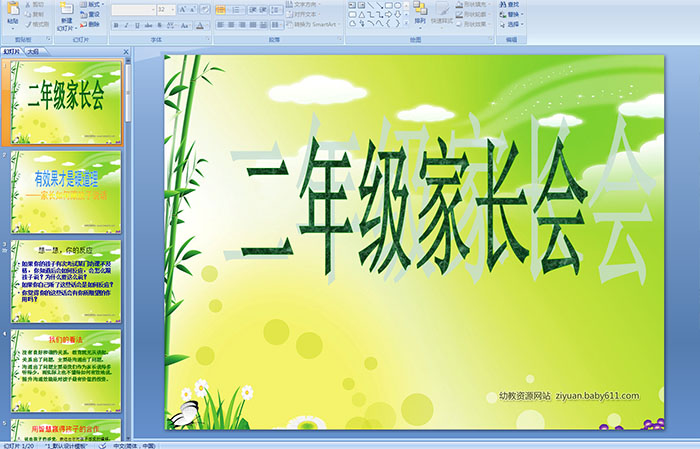Click the Find (查找) binoculars icon
Image resolution: width=700 pixels, height=449 pixels.
coord(503,5)
